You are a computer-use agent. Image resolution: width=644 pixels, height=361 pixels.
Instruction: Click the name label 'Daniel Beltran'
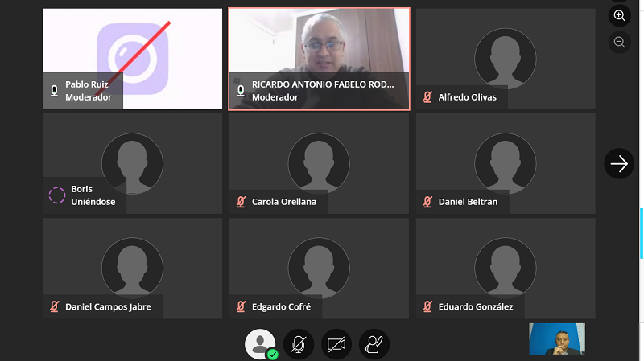coord(469,202)
